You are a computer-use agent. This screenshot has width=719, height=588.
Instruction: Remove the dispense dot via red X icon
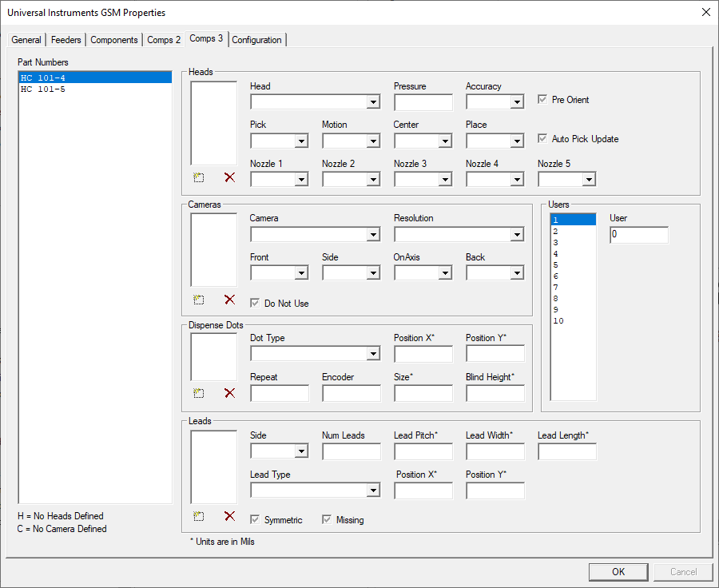point(229,392)
